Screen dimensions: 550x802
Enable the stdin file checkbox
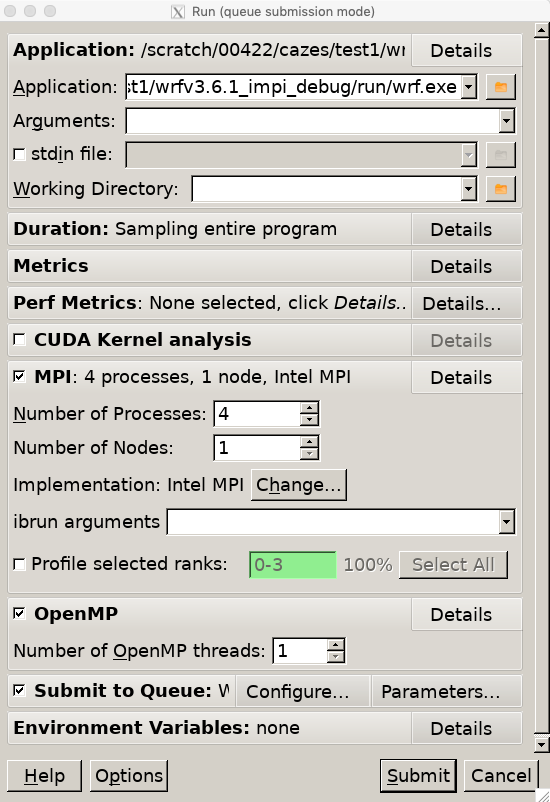point(19,154)
